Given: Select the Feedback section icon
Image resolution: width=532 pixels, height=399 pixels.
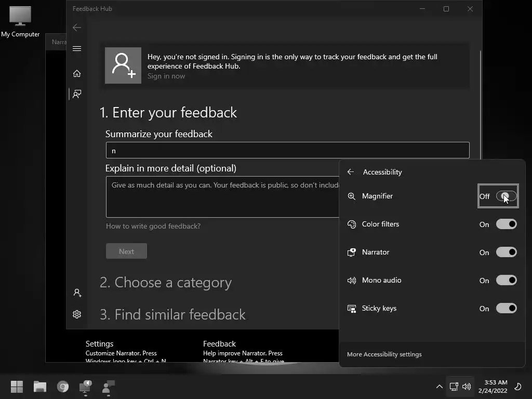Looking at the screenshot, I should coord(77,94).
